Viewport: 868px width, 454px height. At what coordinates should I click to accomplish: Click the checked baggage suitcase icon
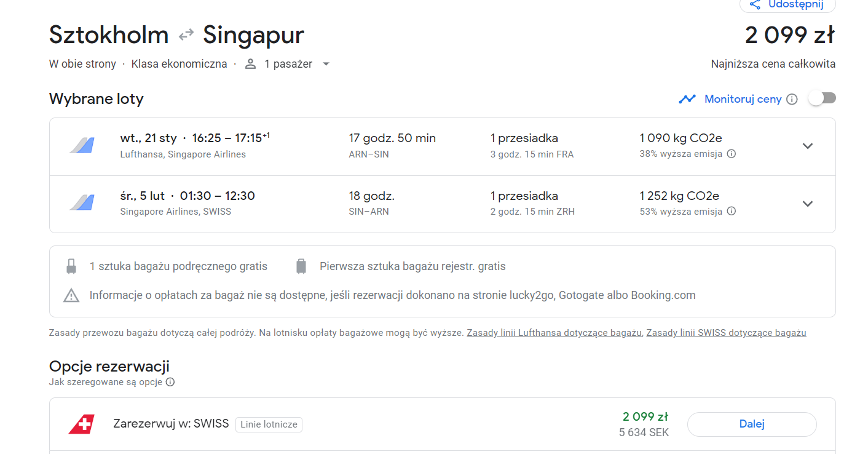click(x=301, y=266)
